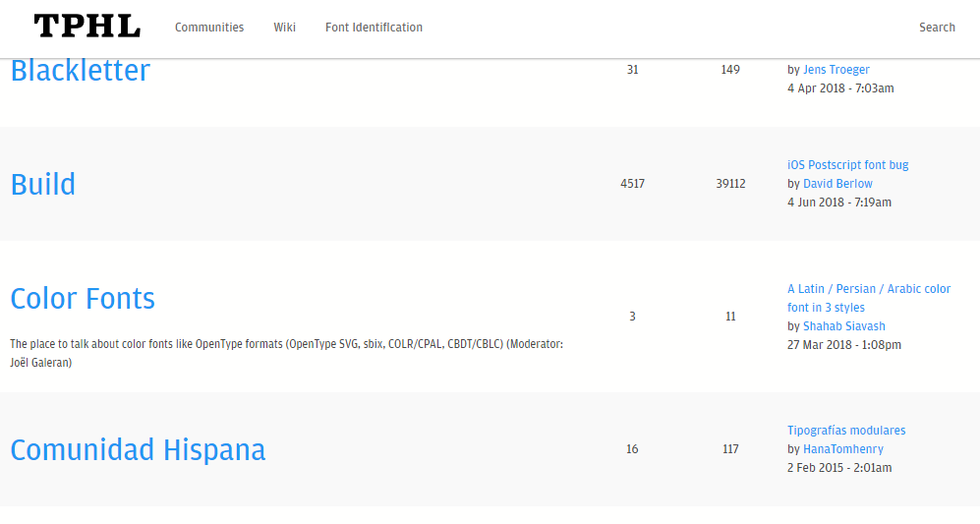Click the Comunidad Hispana post count 117

[x=730, y=449]
